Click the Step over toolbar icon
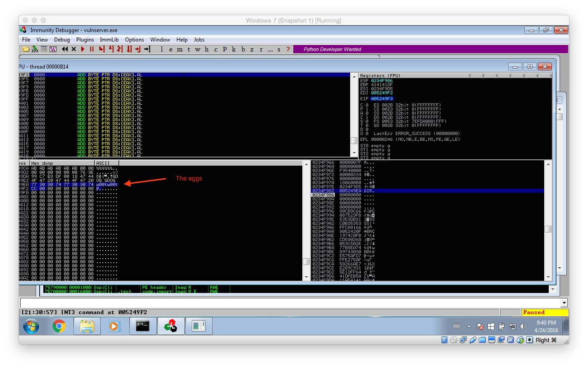This screenshot has width=588, height=367. 111,49
